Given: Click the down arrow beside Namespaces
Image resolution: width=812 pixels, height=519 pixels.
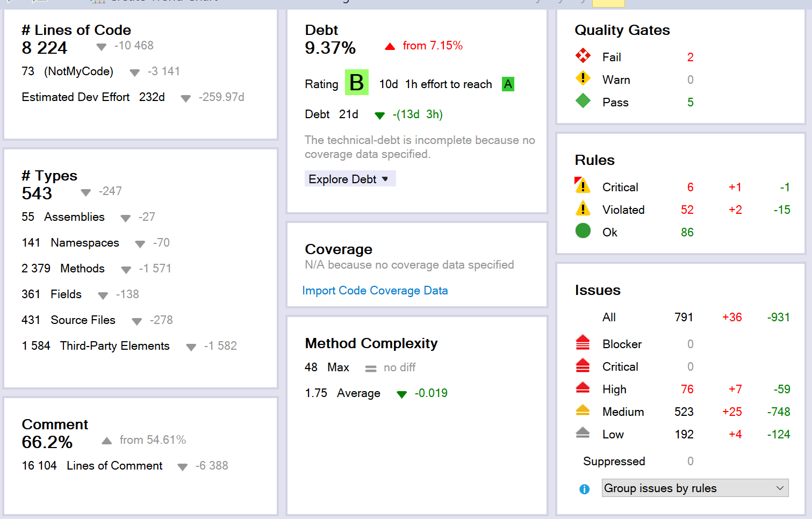Looking at the screenshot, I should pyautogui.click(x=140, y=244).
